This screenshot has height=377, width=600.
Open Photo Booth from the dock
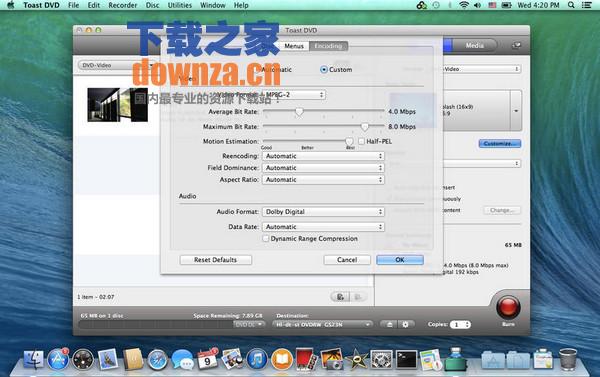click(306, 359)
